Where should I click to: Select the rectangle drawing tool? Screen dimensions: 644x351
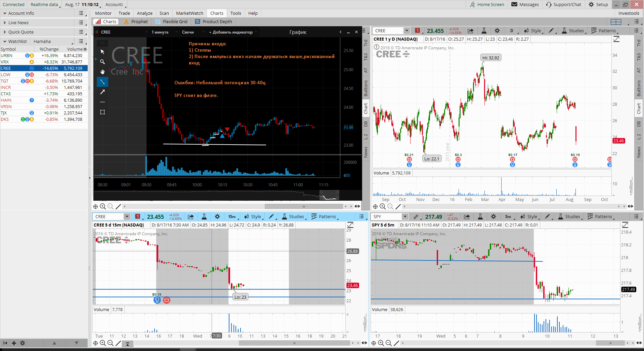pyautogui.click(x=102, y=112)
